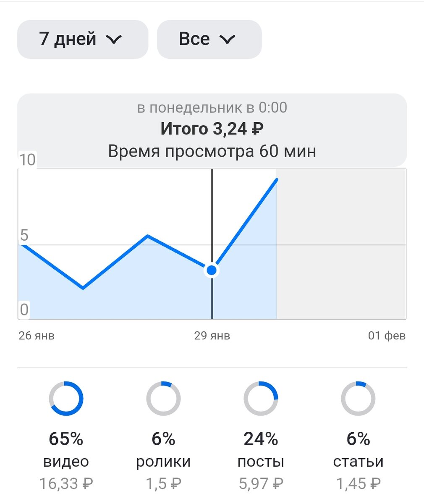424x504 pixels.
Task: Click the "01 фев" axis date label
Action: [x=387, y=336]
